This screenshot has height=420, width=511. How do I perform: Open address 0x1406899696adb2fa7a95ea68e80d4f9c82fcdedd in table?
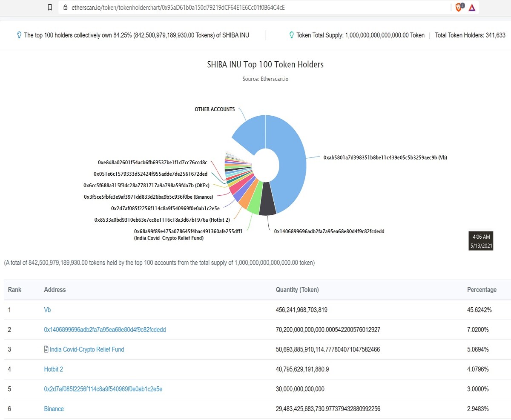[105, 329]
